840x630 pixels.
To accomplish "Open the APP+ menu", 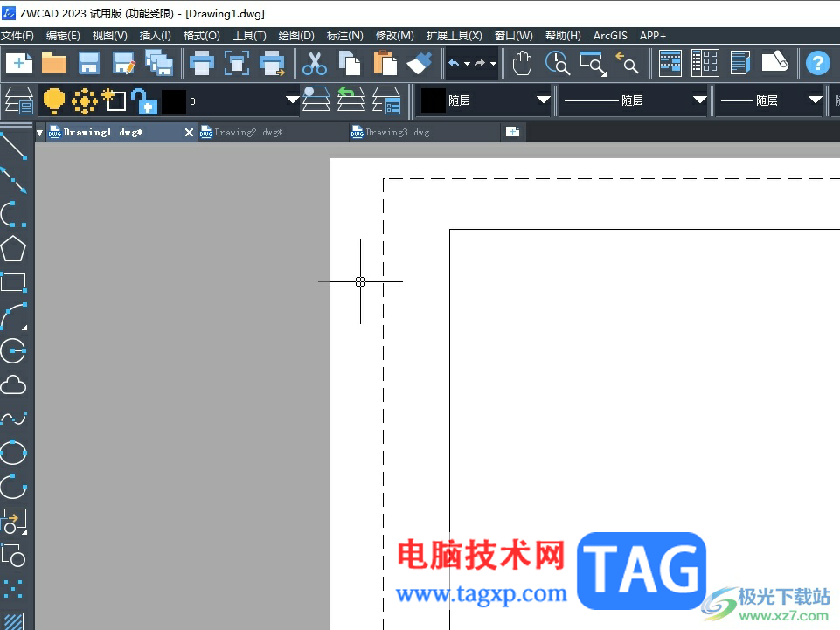I will click(x=652, y=35).
